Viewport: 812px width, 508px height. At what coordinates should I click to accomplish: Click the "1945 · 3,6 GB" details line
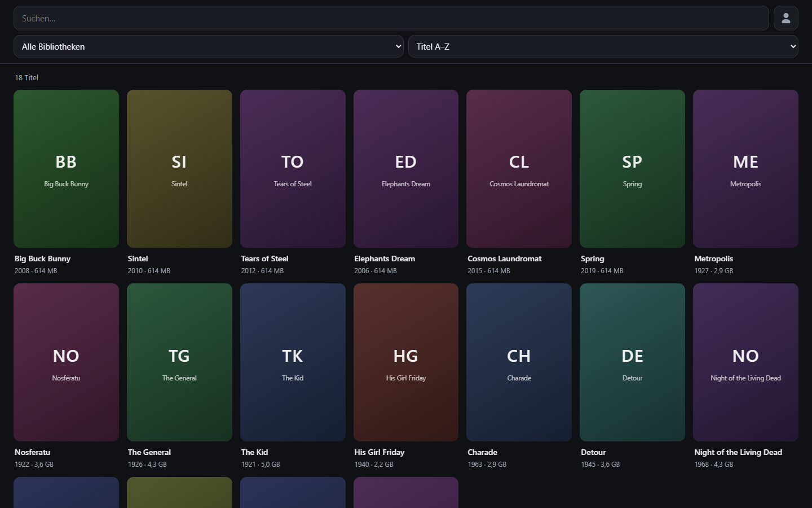click(x=601, y=465)
